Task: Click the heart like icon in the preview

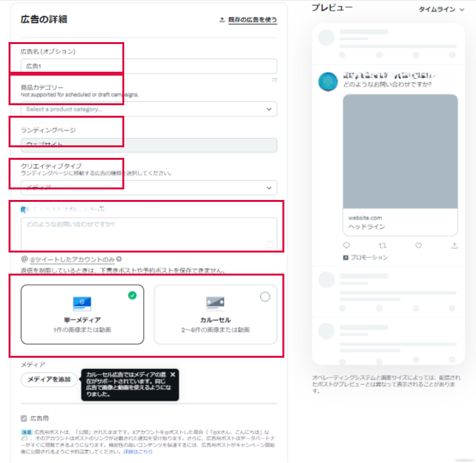Action: click(x=418, y=245)
